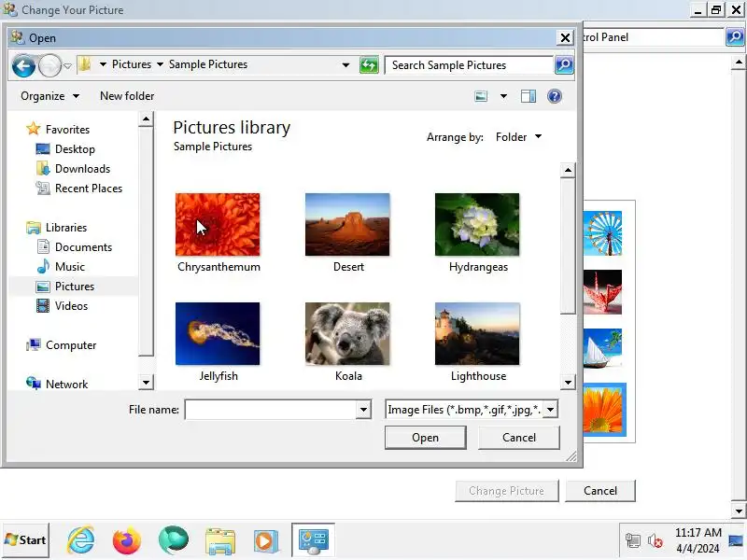
Task: Expand arrow between Pictures and Sample Pictures
Action: click(x=160, y=64)
